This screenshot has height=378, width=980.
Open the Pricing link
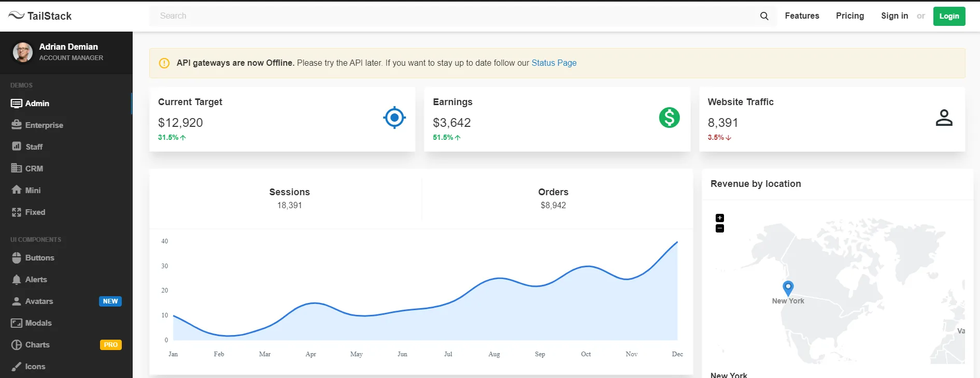point(849,16)
